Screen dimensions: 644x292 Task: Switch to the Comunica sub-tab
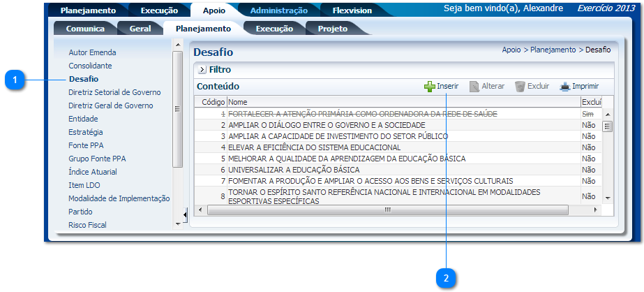(x=85, y=29)
